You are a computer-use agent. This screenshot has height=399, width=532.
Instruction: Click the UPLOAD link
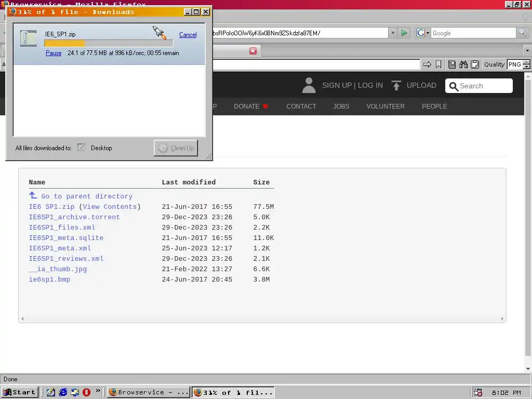pyautogui.click(x=421, y=86)
